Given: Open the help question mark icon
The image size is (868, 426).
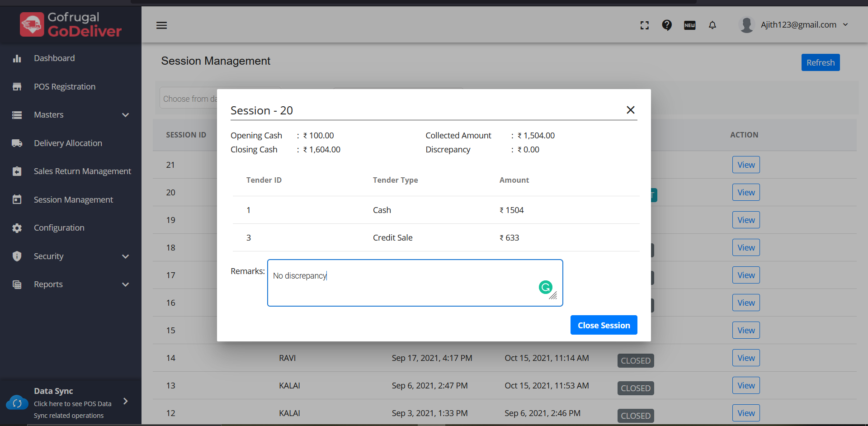Looking at the screenshot, I should click(667, 25).
